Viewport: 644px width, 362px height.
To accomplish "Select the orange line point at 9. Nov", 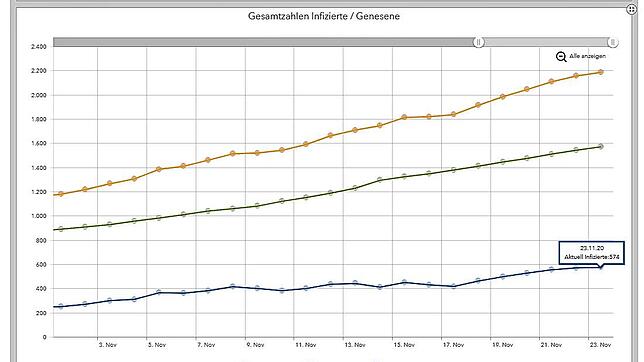I will (257, 153).
